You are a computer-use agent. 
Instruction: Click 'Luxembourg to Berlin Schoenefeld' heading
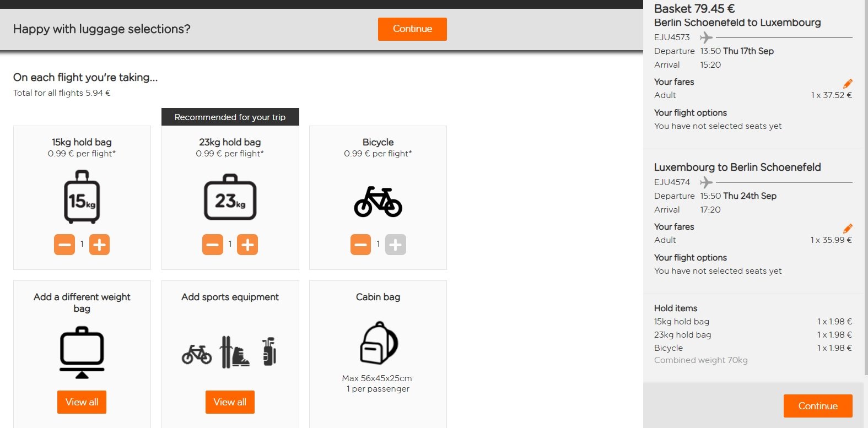tap(737, 167)
